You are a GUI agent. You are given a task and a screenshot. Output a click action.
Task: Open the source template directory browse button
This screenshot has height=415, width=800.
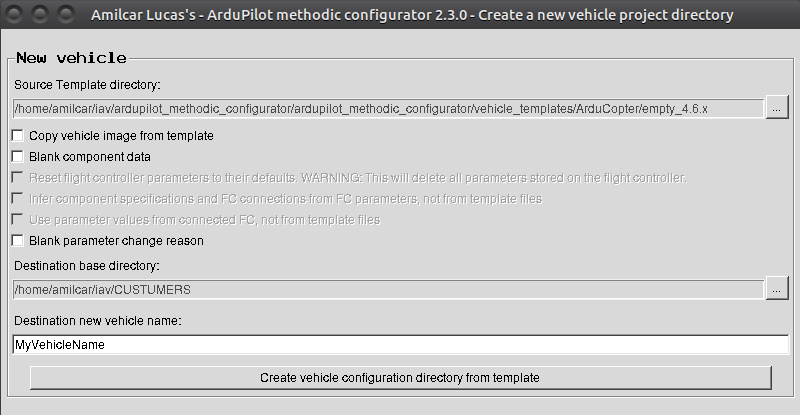tap(777, 108)
